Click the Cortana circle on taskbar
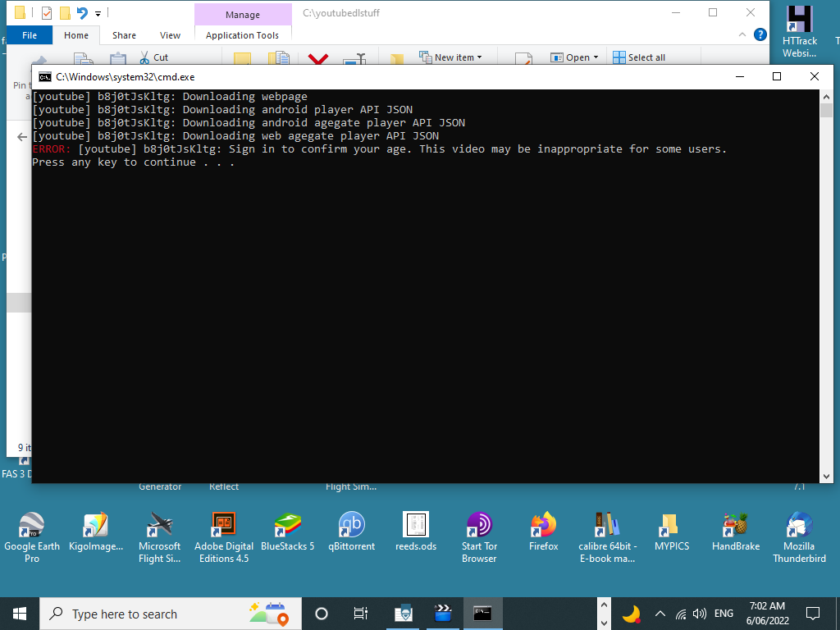 [322, 614]
